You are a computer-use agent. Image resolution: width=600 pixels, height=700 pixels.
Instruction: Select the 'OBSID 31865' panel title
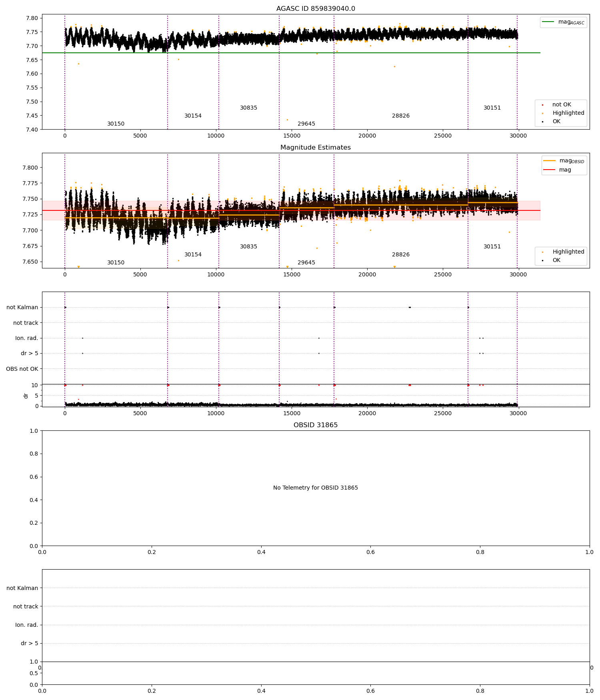pos(315,425)
